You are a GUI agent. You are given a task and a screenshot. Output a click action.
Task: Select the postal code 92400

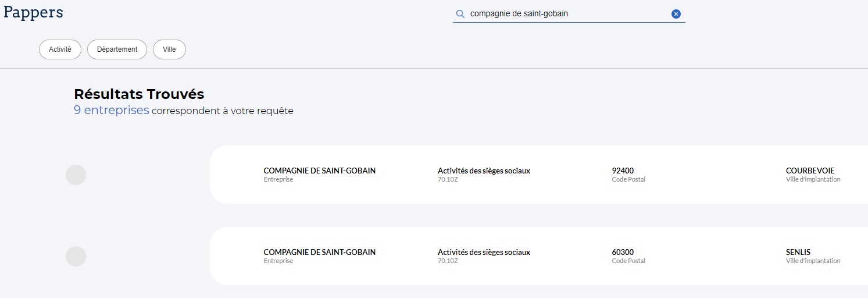pyautogui.click(x=623, y=171)
